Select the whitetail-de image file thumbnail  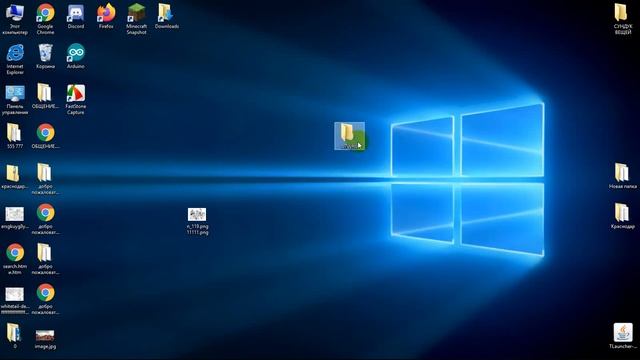tap(15, 300)
